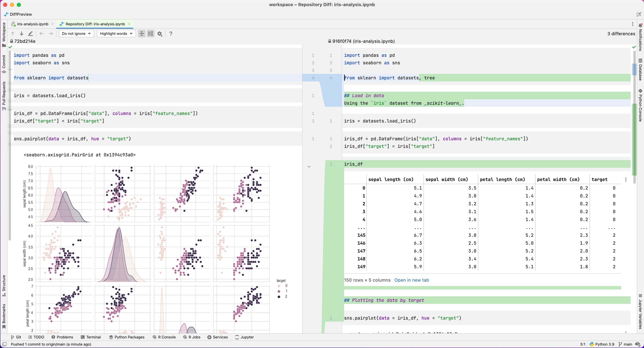Screen dimensions: 644x348
Task: Jump to the next difference
Action: [21, 34]
